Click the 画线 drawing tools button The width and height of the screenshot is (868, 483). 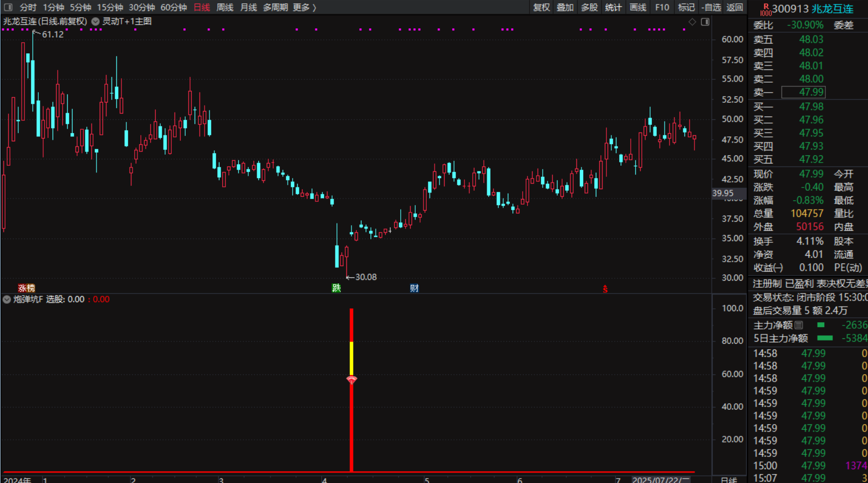[x=638, y=7]
